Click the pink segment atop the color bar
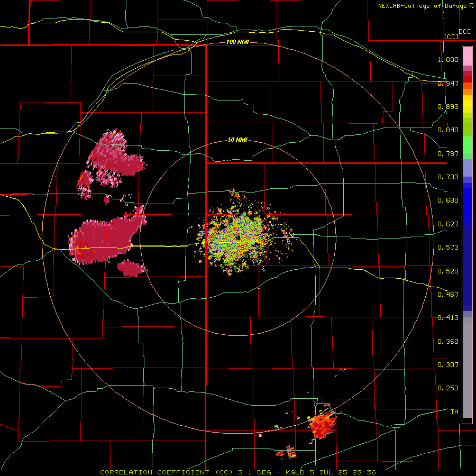This screenshot has width=476, height=476. (x=467, y=57)
